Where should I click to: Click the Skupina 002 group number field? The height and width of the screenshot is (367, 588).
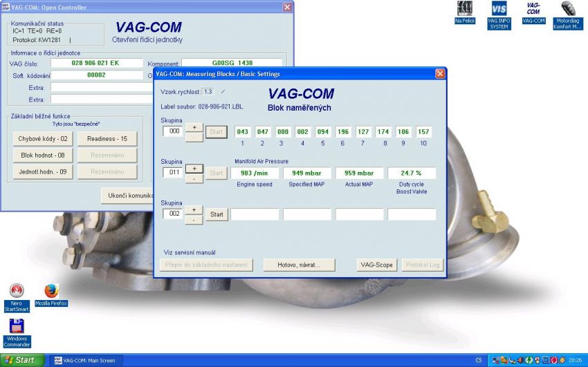173,214
